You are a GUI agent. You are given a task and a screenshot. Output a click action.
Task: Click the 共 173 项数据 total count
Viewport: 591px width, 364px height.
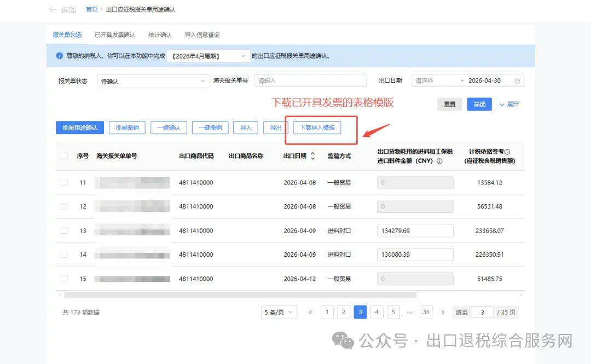pyautogui.click(x=81, y=313)
